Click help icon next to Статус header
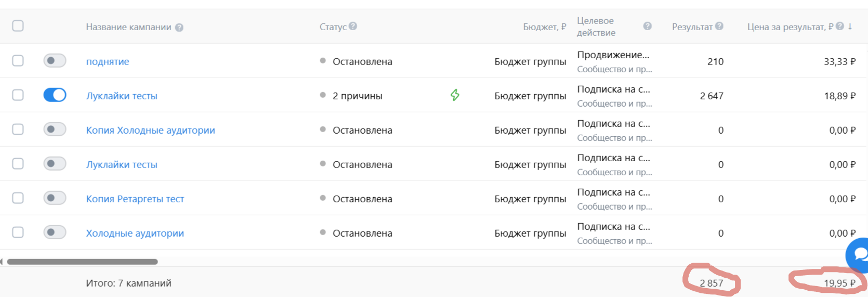The height and width of the screenshot is (297, 868). (353, 26)
